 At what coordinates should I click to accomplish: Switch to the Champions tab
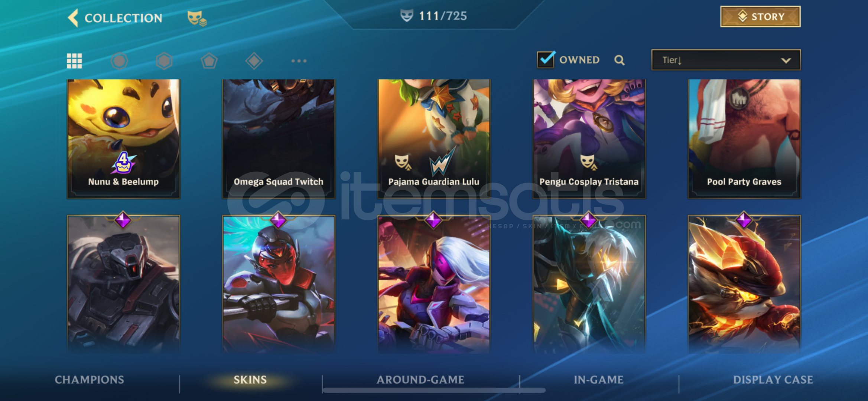(90, 379)
